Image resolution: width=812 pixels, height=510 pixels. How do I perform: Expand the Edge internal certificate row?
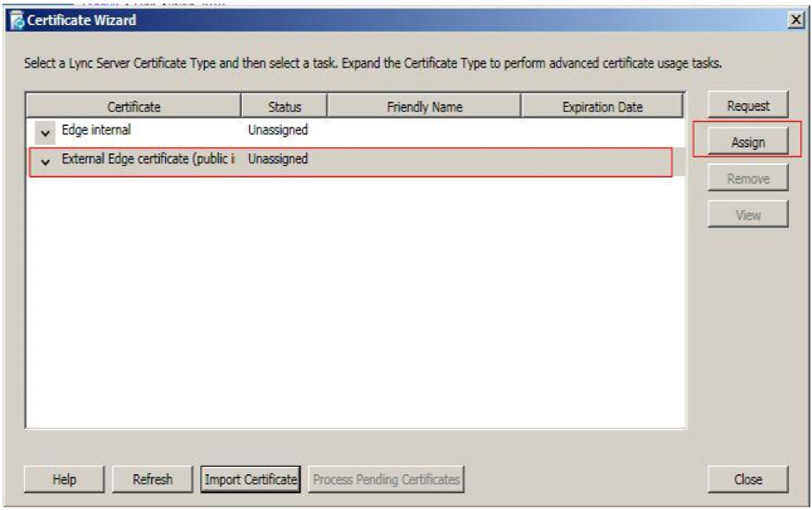46,133
